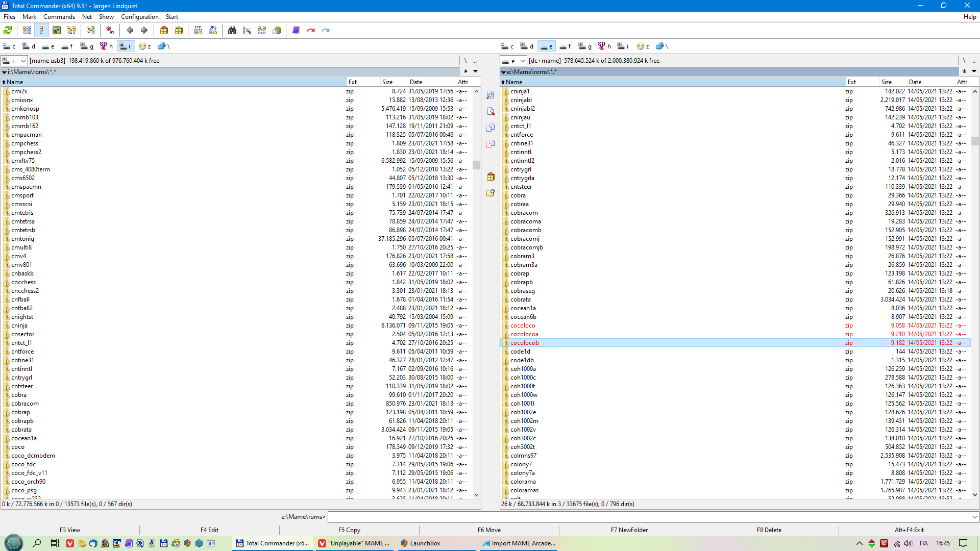Open Find files binoculars icon
Image resolution: width=980 pixels, height=551 pixels.
(x=232, y=30)
